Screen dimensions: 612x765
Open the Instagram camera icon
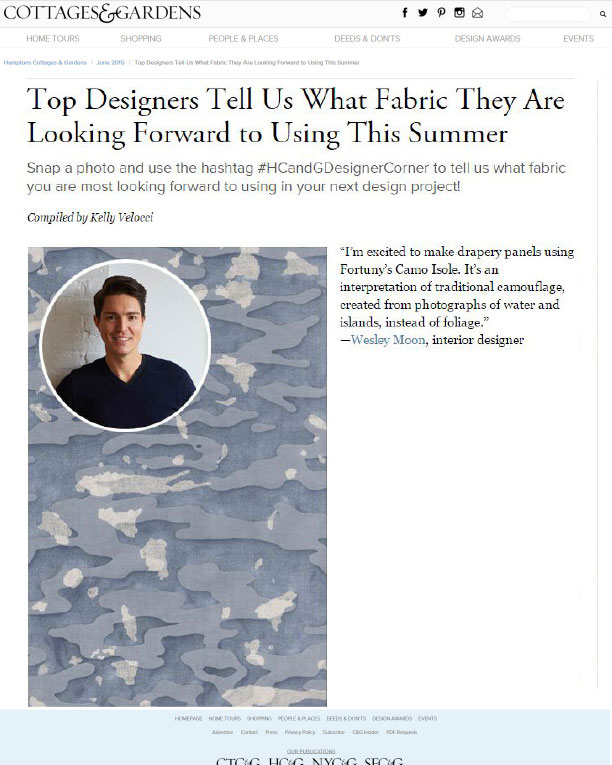pyautogui.click(x=459, y=13)
